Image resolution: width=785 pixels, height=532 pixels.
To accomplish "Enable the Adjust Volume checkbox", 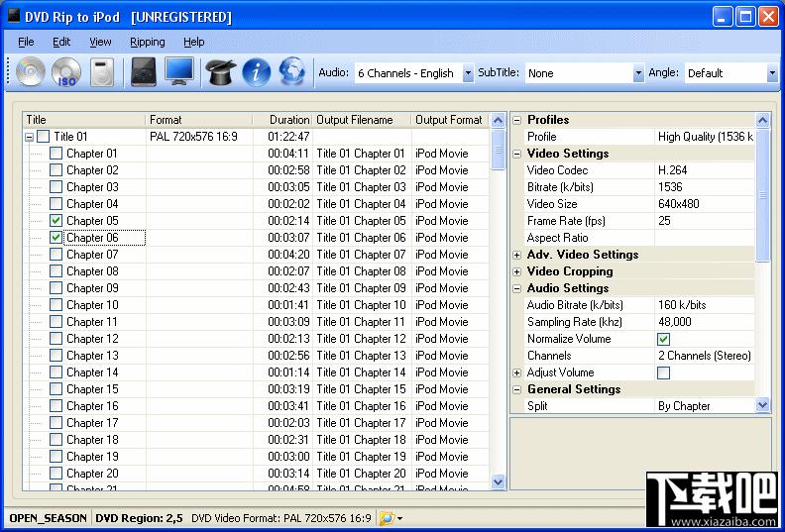I will [x=663, y=372].
